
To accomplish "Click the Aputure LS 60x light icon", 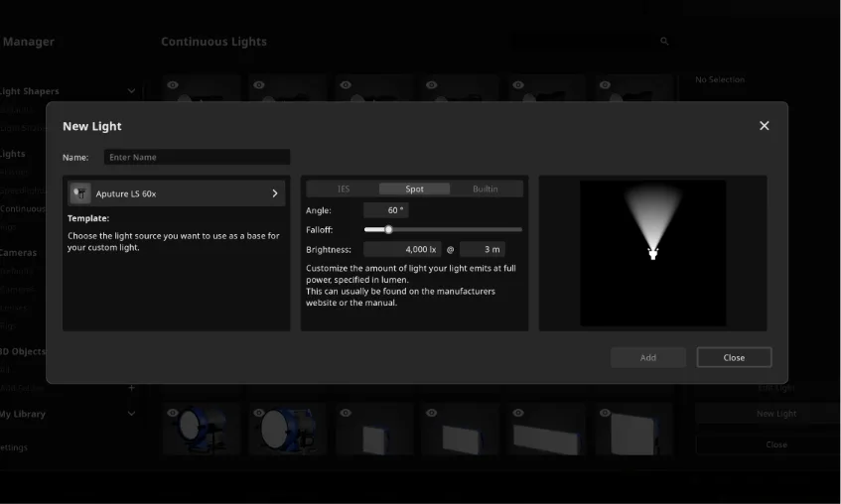I will click(x=80, y=193).
